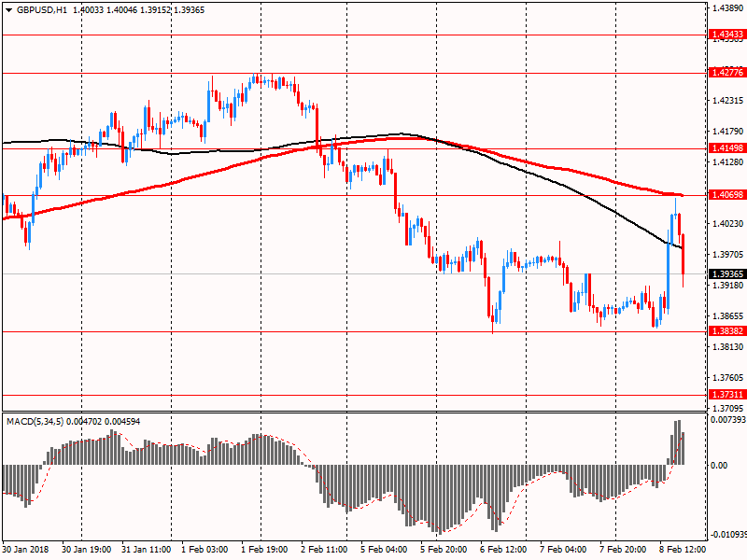Click the 1.40230 price scale value
The image size is (747, 560).
coord(728,223)
